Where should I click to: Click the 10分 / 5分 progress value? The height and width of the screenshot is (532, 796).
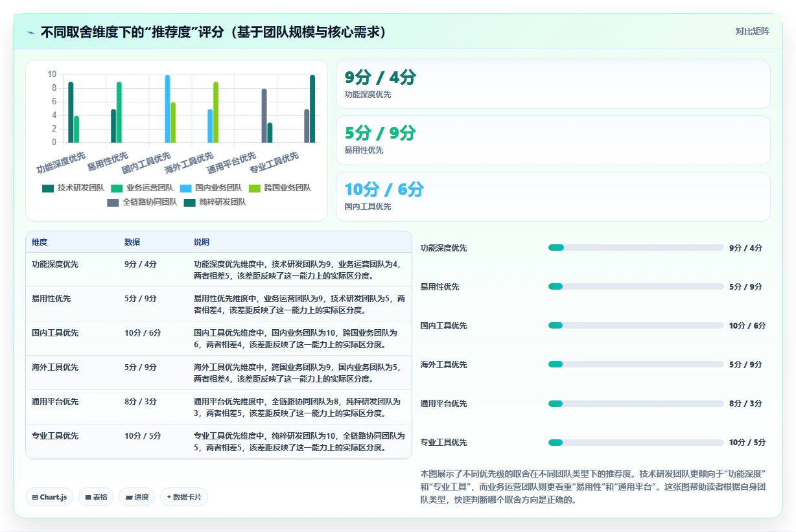pos(747,443)
